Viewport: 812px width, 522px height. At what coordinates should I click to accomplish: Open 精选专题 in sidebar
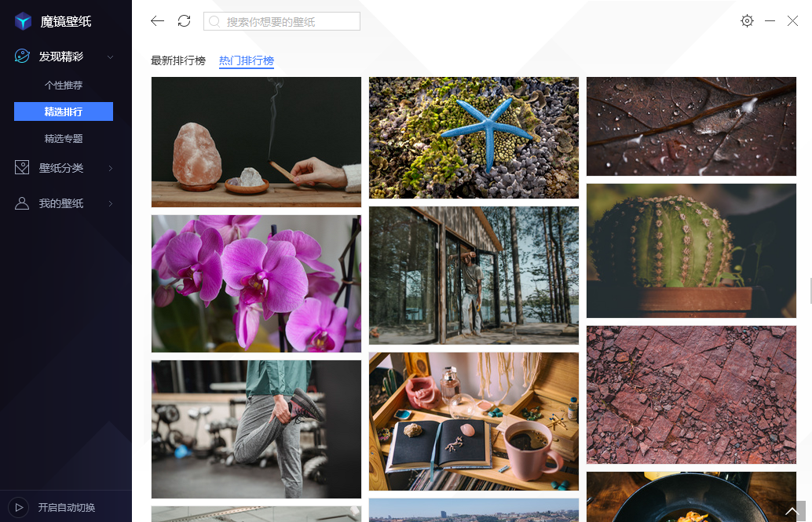click(x=64, y=139)
